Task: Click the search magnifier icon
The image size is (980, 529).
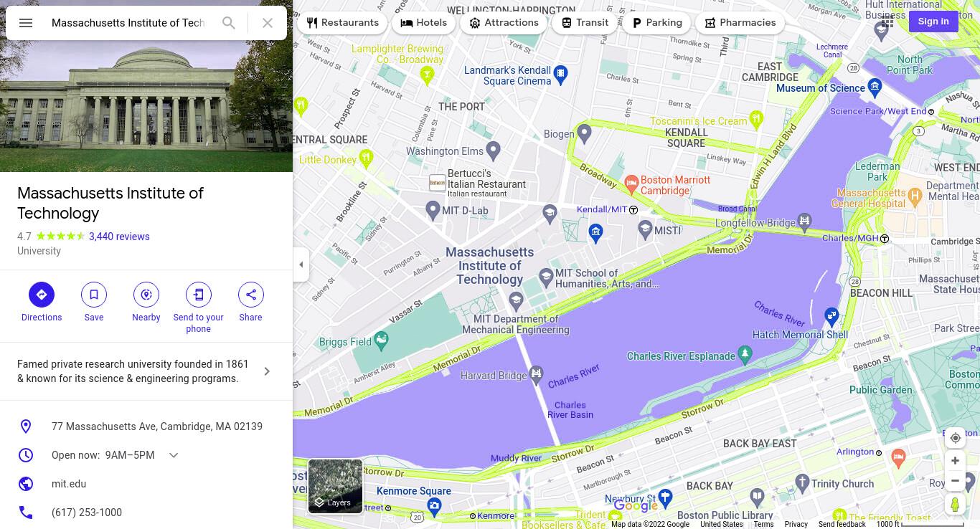Action: pyautogui.click(x=229, y=23)
